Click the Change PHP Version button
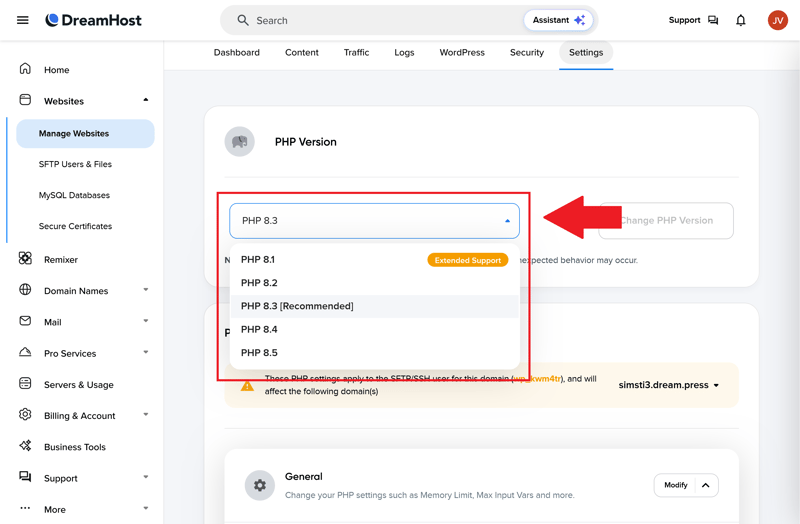800x524 pixels. [666, 221]
